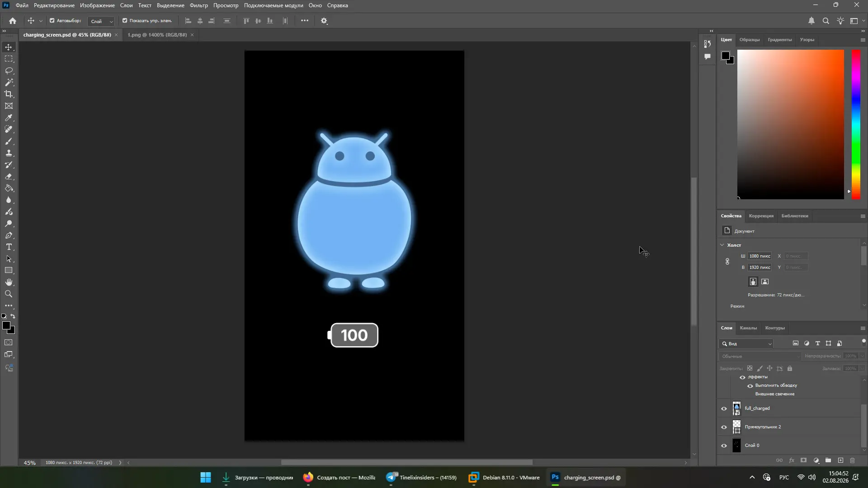The height and width of the screenshot is (488, 868).
Task: Set canvas to landscape orientation
Action: click(x=765, y=282)
